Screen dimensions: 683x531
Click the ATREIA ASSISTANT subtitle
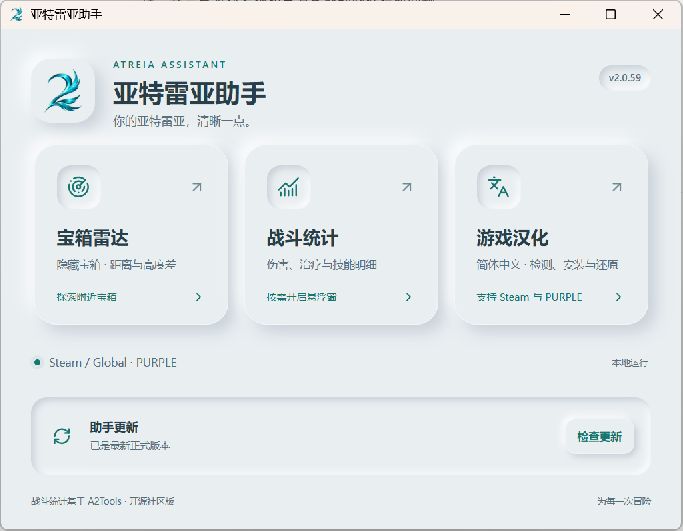169,64
